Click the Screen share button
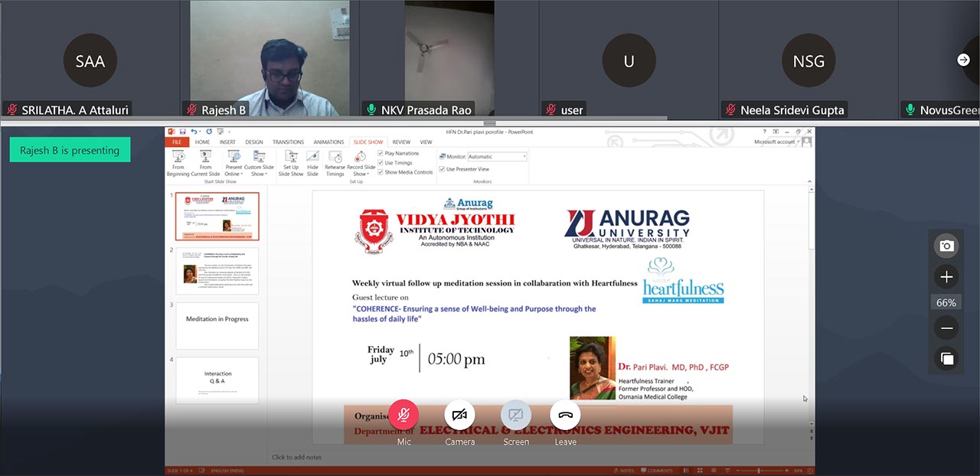Screen dimensions: 980x476 click(x=516, y=415)
